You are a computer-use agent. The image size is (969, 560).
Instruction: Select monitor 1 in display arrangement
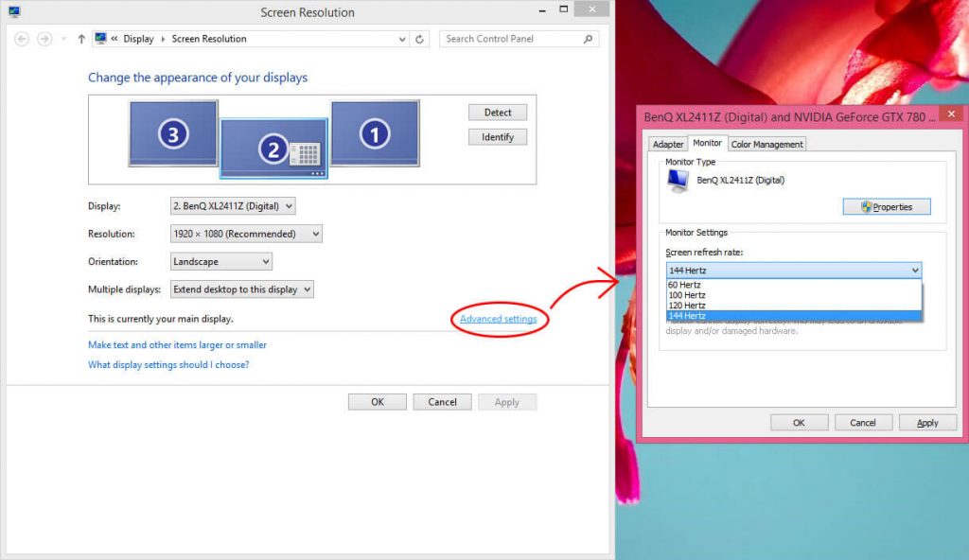pos(375,134)
